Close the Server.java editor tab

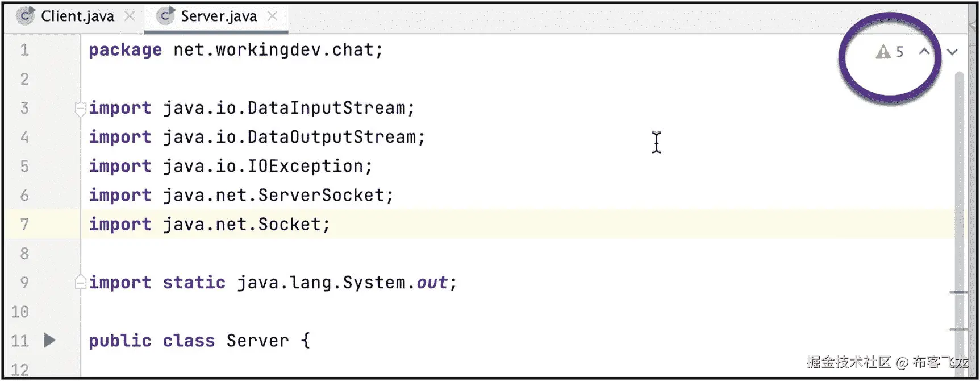pos(273,16)
